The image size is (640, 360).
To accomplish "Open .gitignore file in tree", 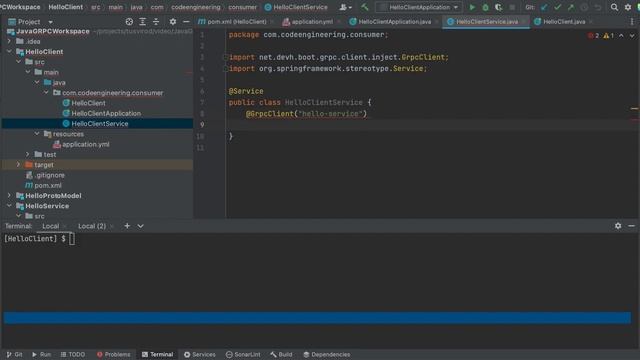I will click(x=49, y=175).
